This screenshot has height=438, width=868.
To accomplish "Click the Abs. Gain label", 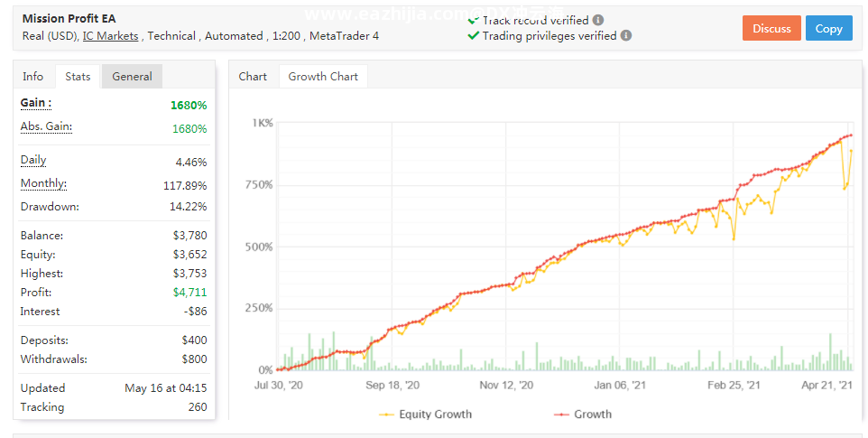I will [46, 127].
